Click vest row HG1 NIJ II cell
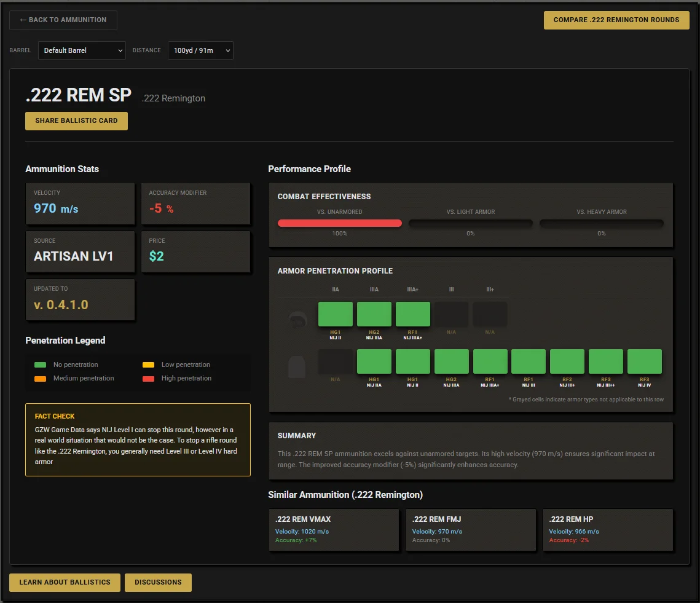This screenshot has height=603, width=700. coord(413,361)
